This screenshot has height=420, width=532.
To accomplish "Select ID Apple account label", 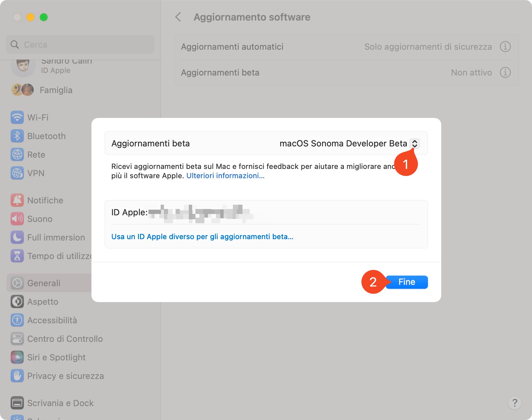I will [x=56, y=71].
